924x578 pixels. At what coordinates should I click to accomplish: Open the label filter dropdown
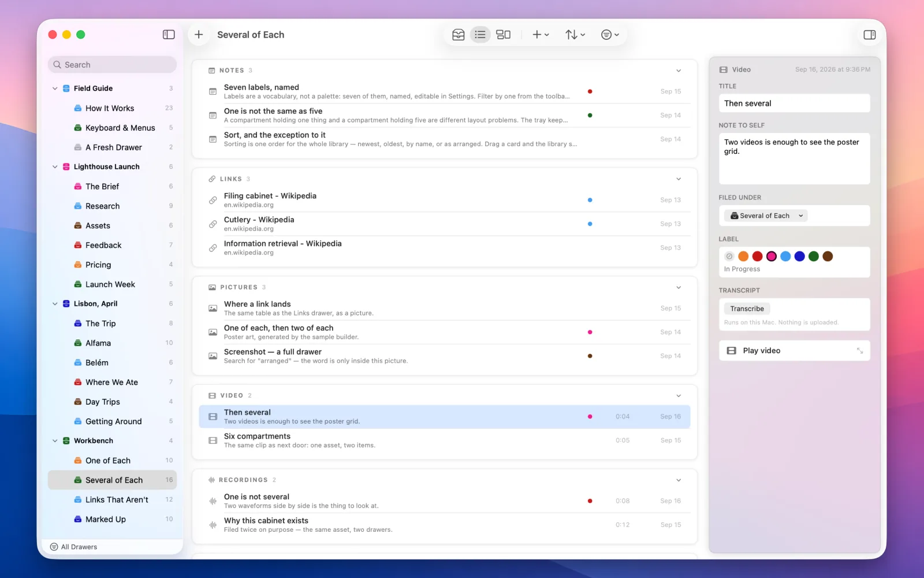point(610,35)
